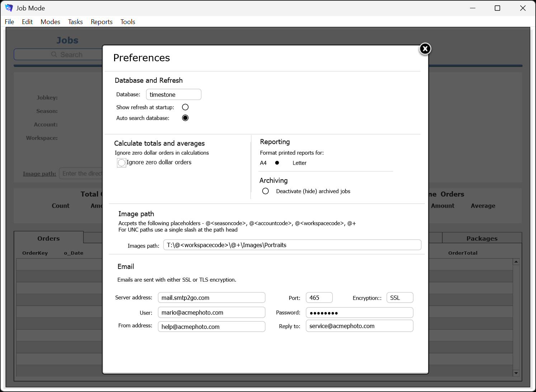Click the masked Password field
This screenshot has height=392, width=536.
[359, 312]
